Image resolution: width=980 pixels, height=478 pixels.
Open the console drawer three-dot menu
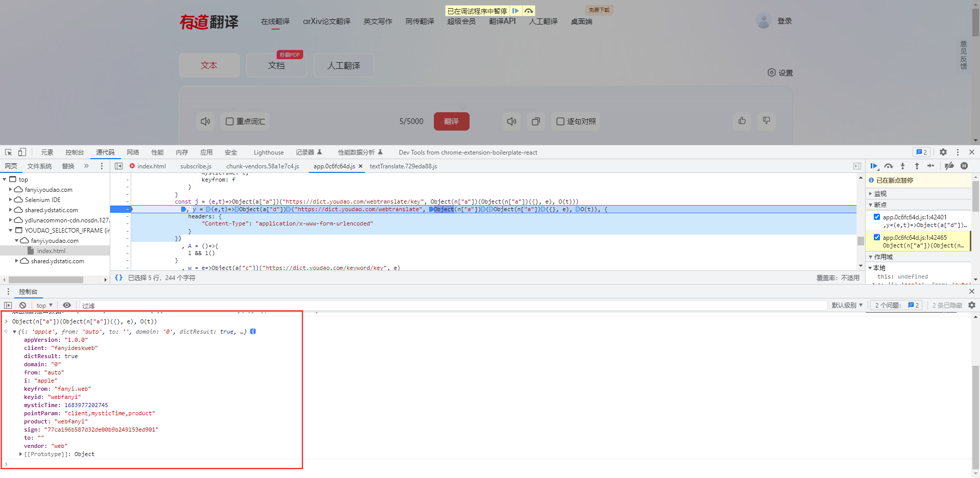pyautogui.click(x=8, y=291)
